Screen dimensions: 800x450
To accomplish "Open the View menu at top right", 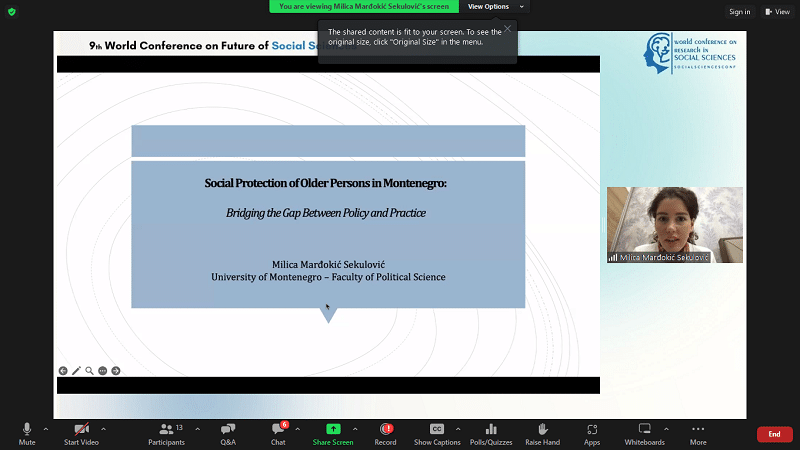I will click(775, 12).
